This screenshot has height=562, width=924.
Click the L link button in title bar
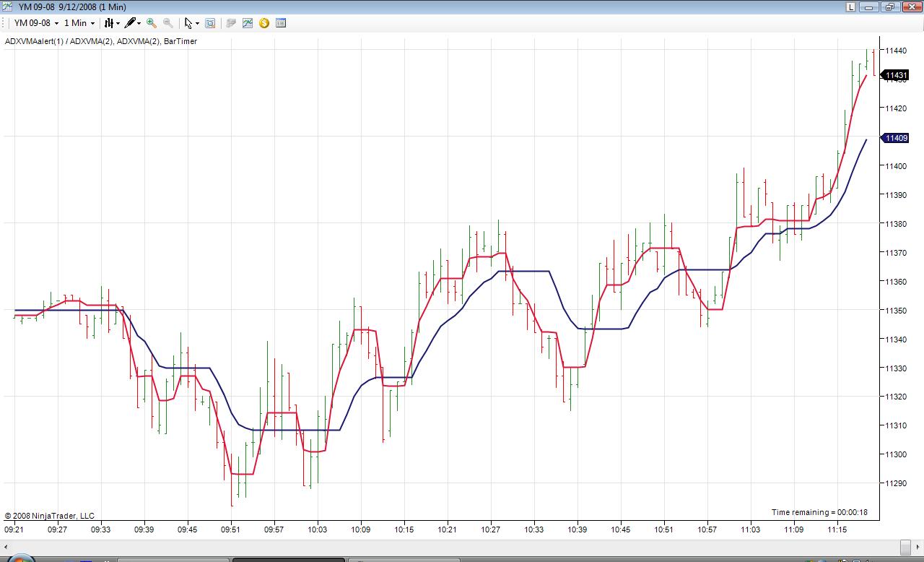click(x=852, y=7)
